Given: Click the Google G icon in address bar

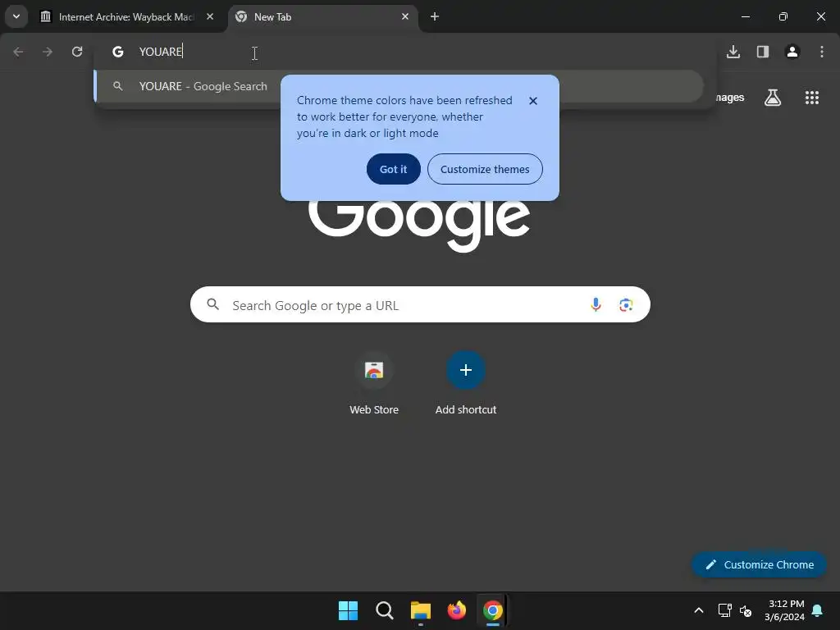Looking at the screenshot, I should [118, 52].
